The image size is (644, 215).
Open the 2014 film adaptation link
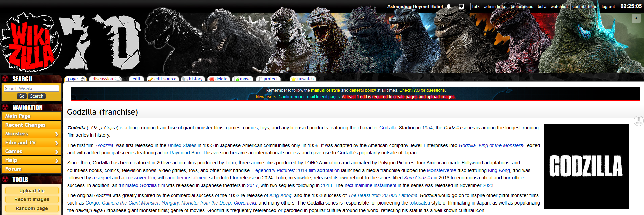point(318,170)
